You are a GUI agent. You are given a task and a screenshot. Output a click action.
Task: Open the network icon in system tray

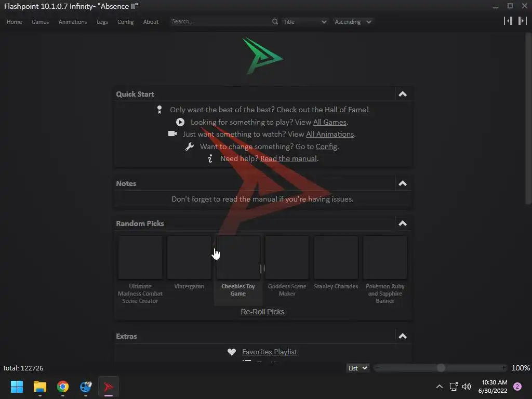[454, 387]
